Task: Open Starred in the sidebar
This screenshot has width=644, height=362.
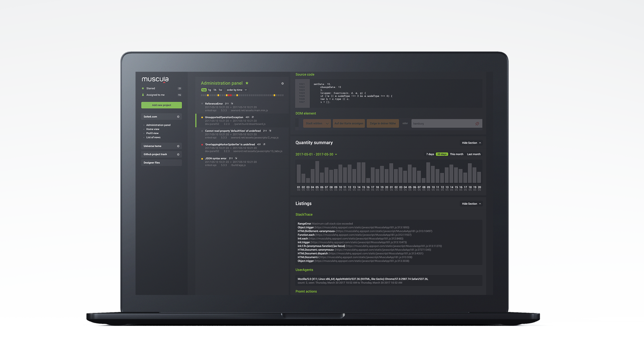Action: coord(151,88)
